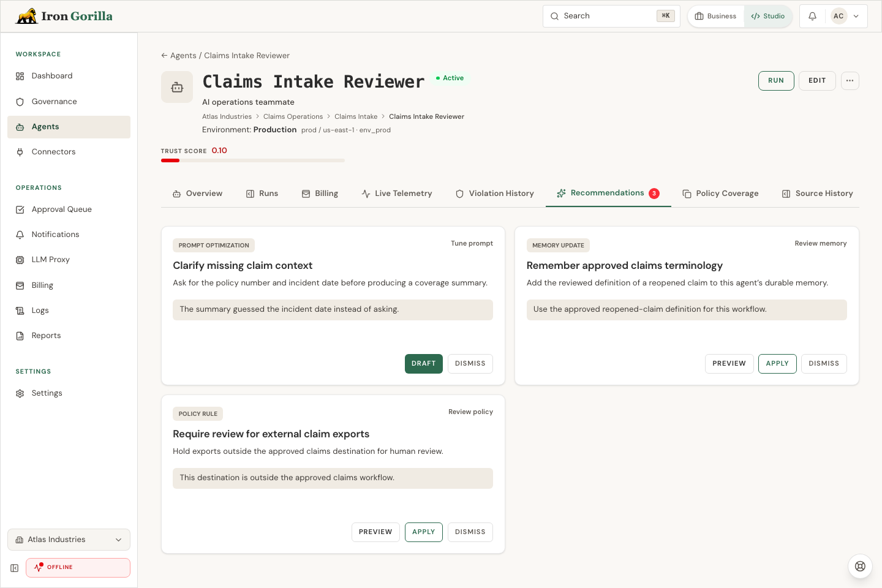Switch to the Live Telemetry tab
The height and width of the screenshot is (588, 882).
click(397, 194)
